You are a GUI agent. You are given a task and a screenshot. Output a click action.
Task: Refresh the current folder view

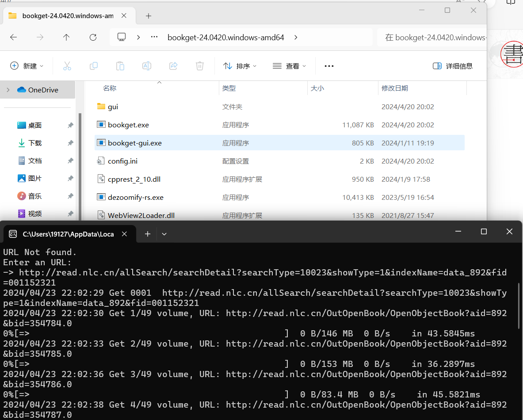pyautogui.click(x=93, y=38)
